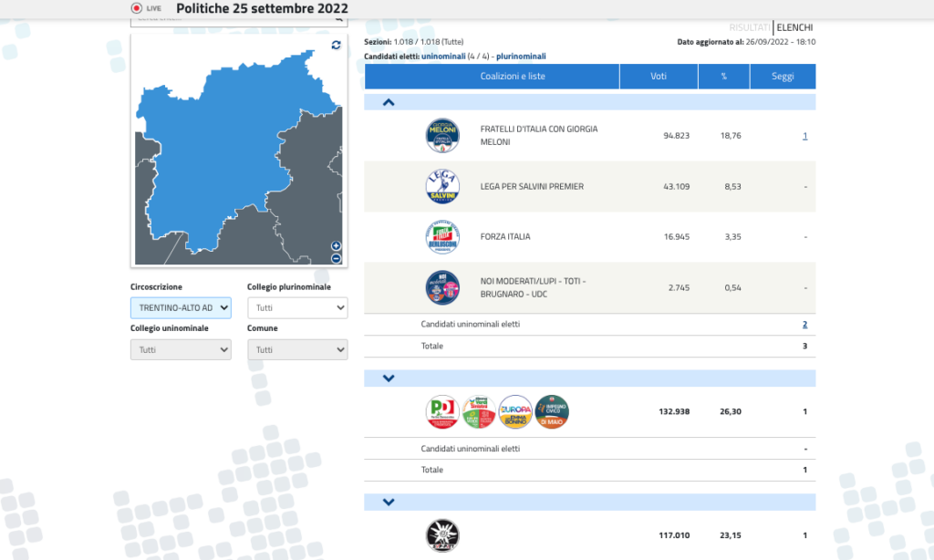This screenshot has height=560, width=934.
Task: Click the 8,53 percentage value
Action: pos(732,186)
